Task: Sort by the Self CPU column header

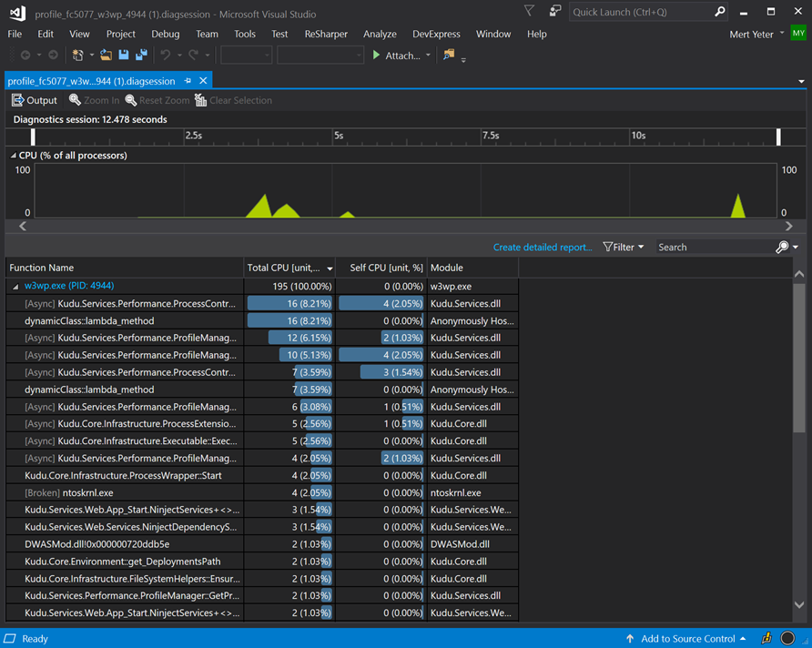Action: click(x=381, y=268)
